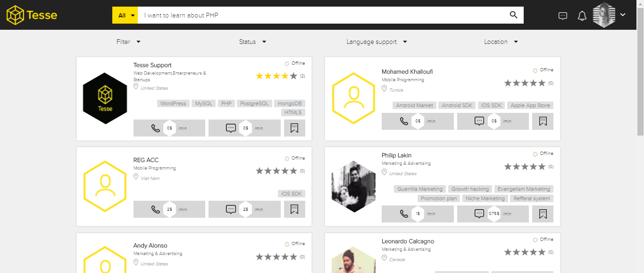
Task: Open the All search category dropdown
Action: coord(125,15)
